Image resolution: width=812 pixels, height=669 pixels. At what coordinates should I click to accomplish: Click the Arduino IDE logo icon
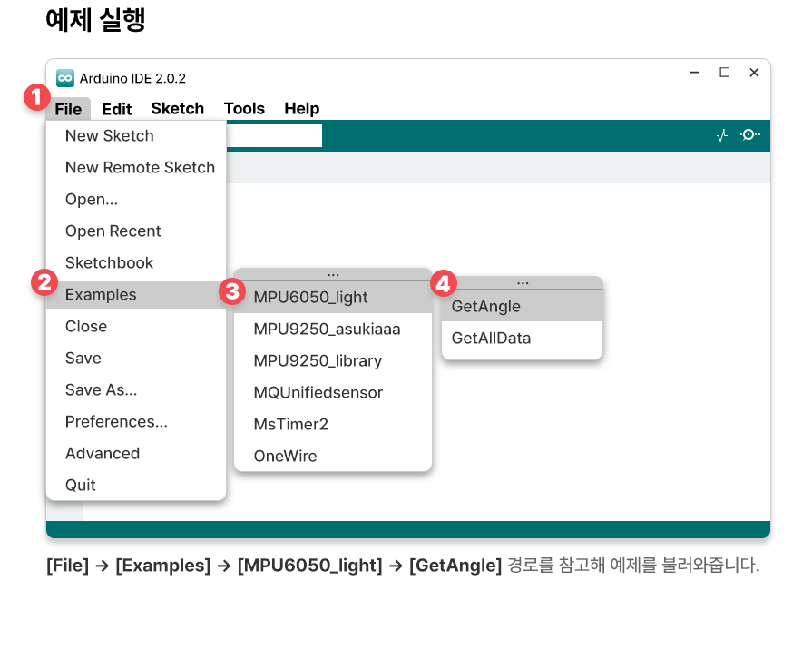click(65, 78)
